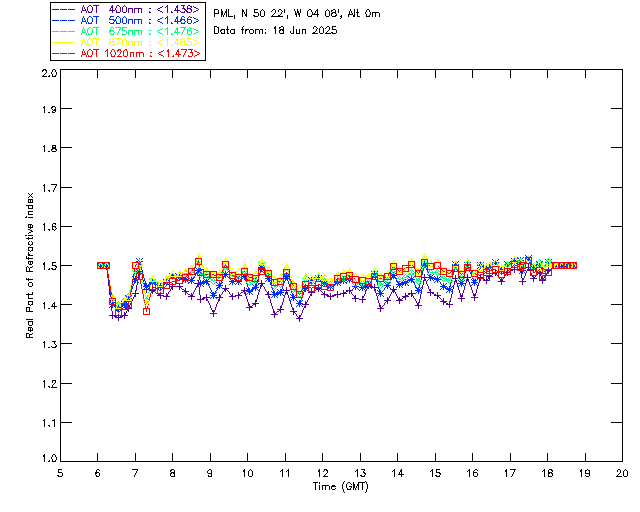Click the 13 x-axis tick label
The width and height of the screenshot is (640, 512).
tap(360, 473)
